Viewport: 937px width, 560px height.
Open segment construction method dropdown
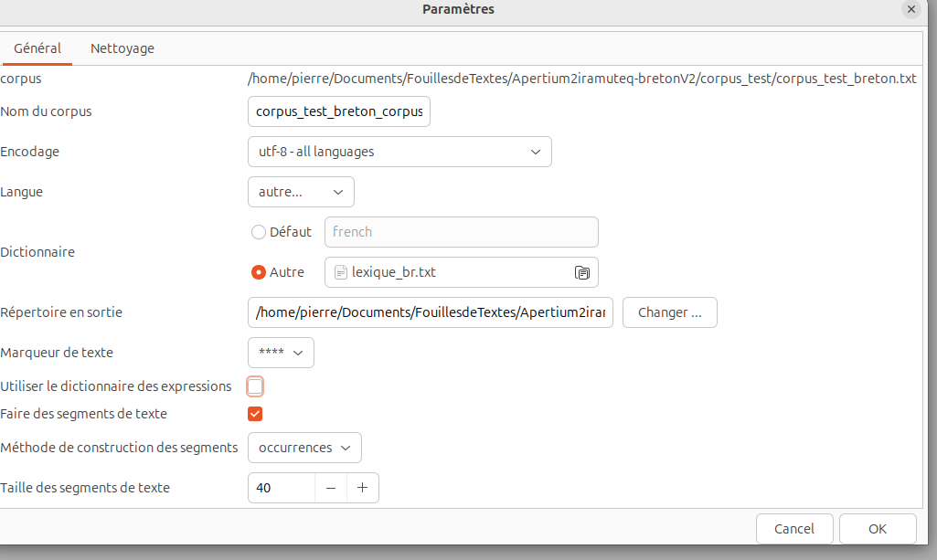[x=304, y=448]
